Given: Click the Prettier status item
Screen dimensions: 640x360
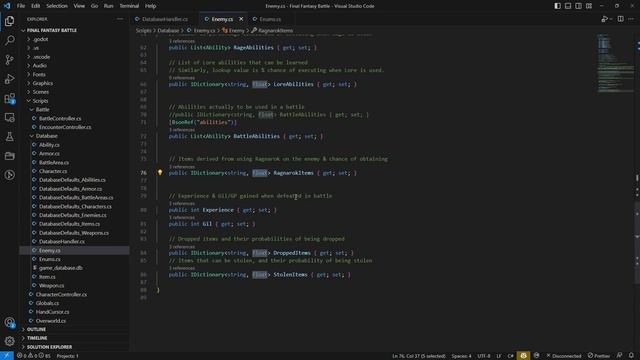Looking at the screenshot, I should (x=599, y=356).
